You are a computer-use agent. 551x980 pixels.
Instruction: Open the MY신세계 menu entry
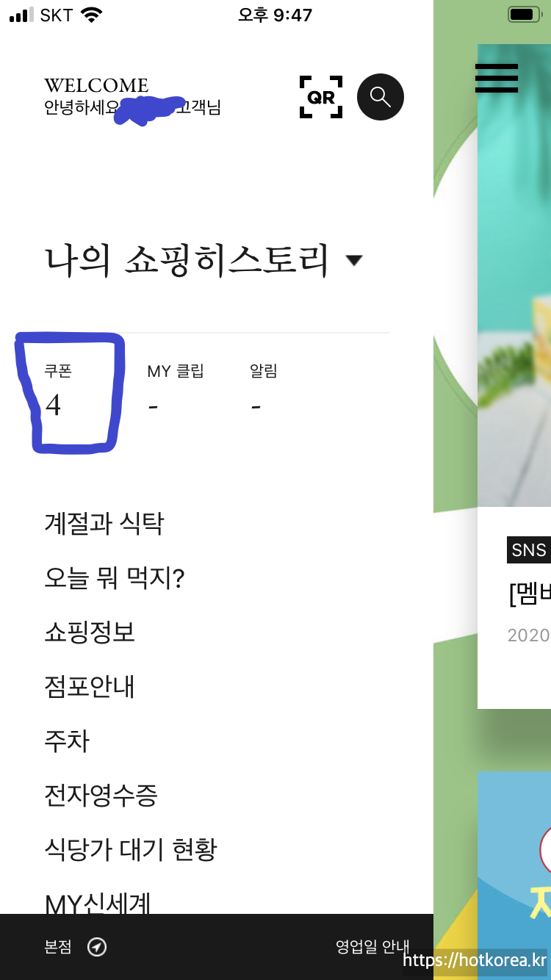[98, 903]
